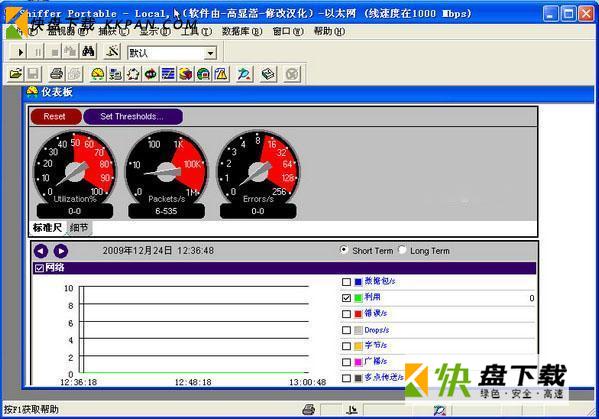The width and height of the screenshot is (599, 419).
Task: Open the Address Book icon
Action: pyautogui.click(x=268, y=74)
